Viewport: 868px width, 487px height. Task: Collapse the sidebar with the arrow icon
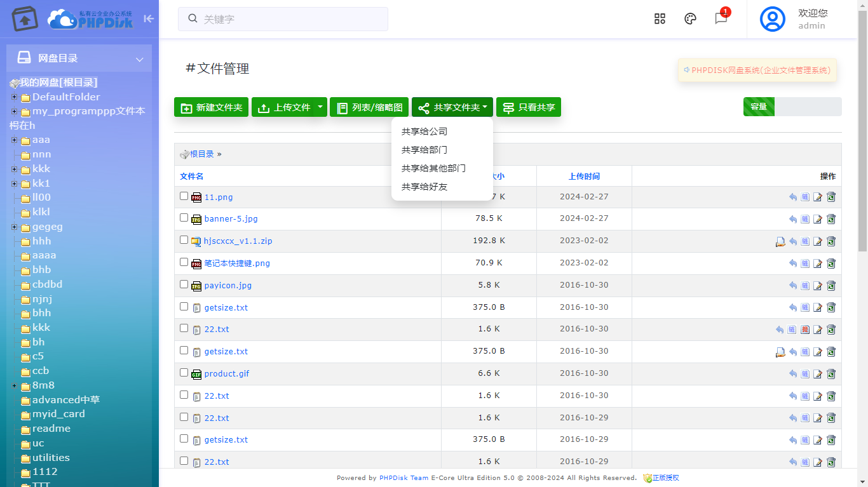149,19
